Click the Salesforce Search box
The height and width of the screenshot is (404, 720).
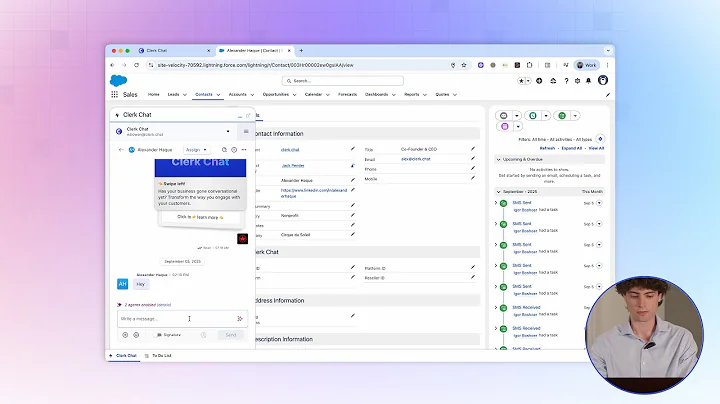click(x=343, y=81)
